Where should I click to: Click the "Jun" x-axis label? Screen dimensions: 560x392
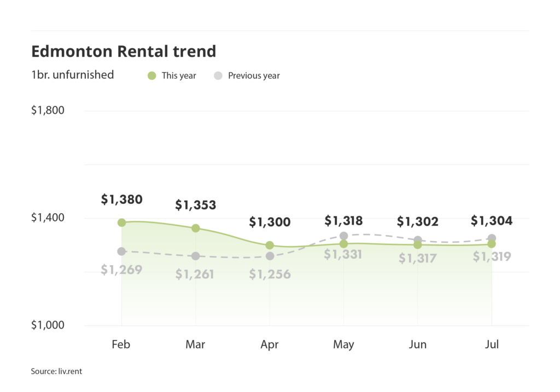click(418, 345)
